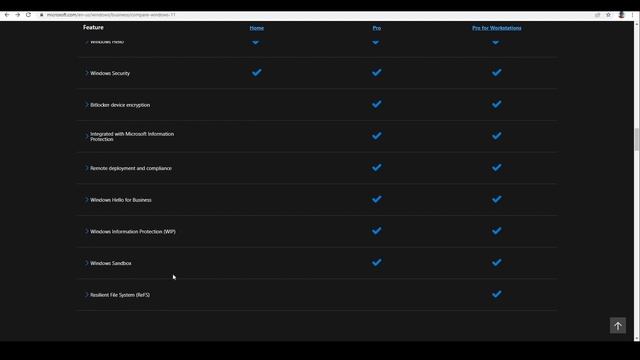Click the 'Windows Sandbox' feature text
This screenshot has height=360, width=640.
point(111,263)
